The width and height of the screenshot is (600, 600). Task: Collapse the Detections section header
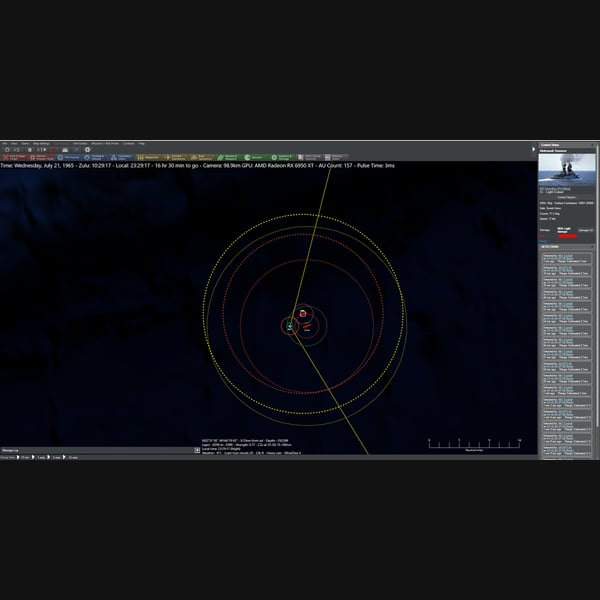tap(567, 247)
